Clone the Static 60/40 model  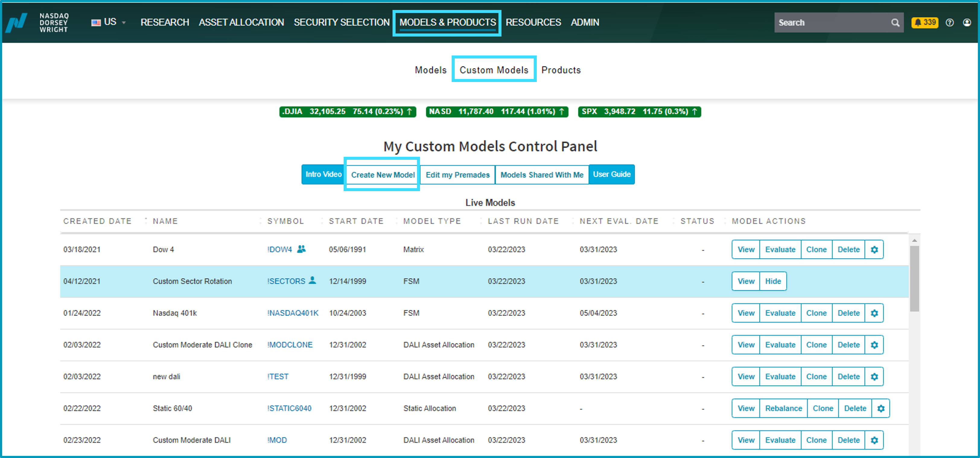pyautogui.click(x=823, y=408)
